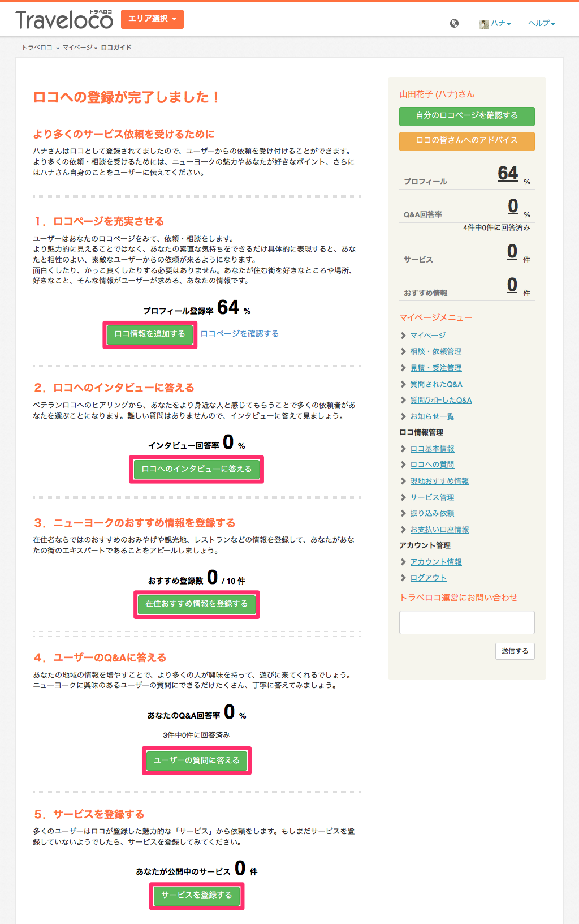579x924 pixels.
Task: Open マイページ in sidebar menu
Action: tap(428, 336)
